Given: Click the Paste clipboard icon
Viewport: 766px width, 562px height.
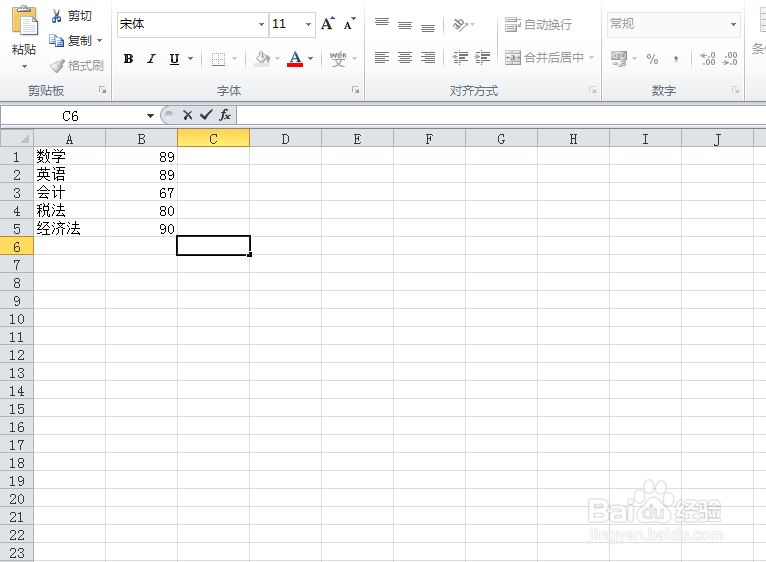Looking at the screenshot, I should click(x=24, y=21).
